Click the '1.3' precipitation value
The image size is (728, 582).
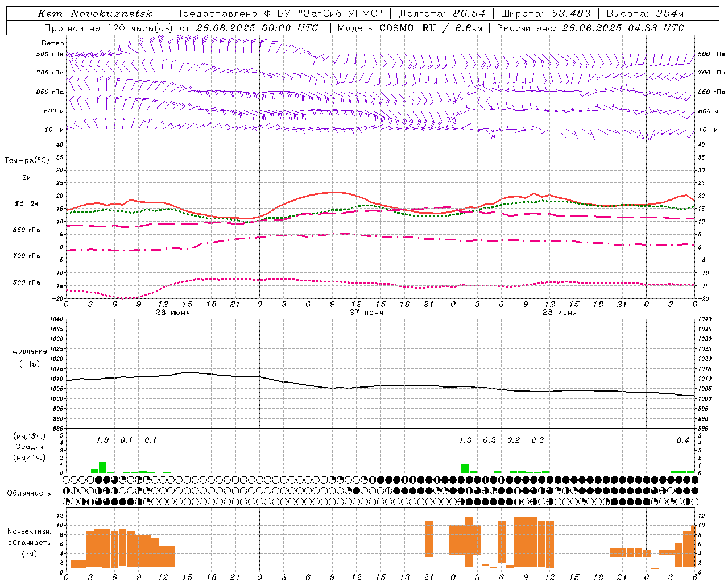(465, 440)
